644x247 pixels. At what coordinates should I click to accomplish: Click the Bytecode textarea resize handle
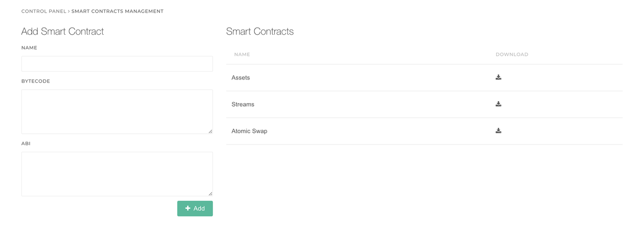click(210, 131)
